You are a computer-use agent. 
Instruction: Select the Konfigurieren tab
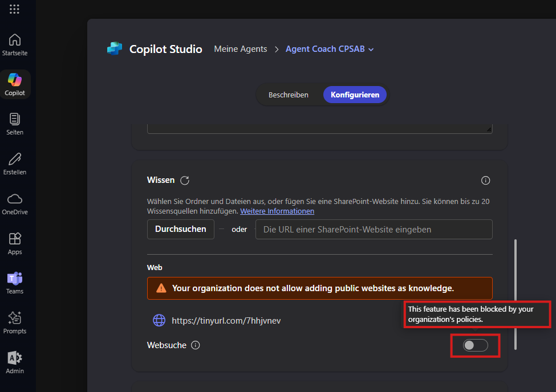click(x=355, y=95)
